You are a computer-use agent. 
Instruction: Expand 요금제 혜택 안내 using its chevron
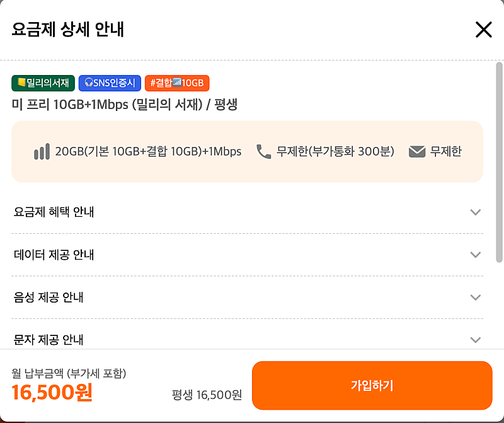tap(476, 212)
